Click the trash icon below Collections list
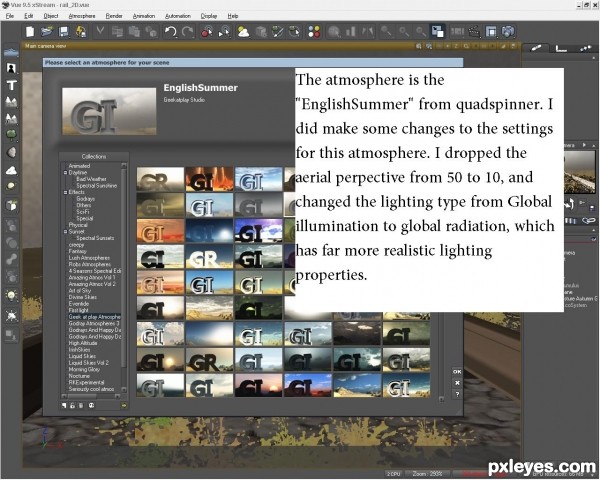 click(x=81, y=405)
